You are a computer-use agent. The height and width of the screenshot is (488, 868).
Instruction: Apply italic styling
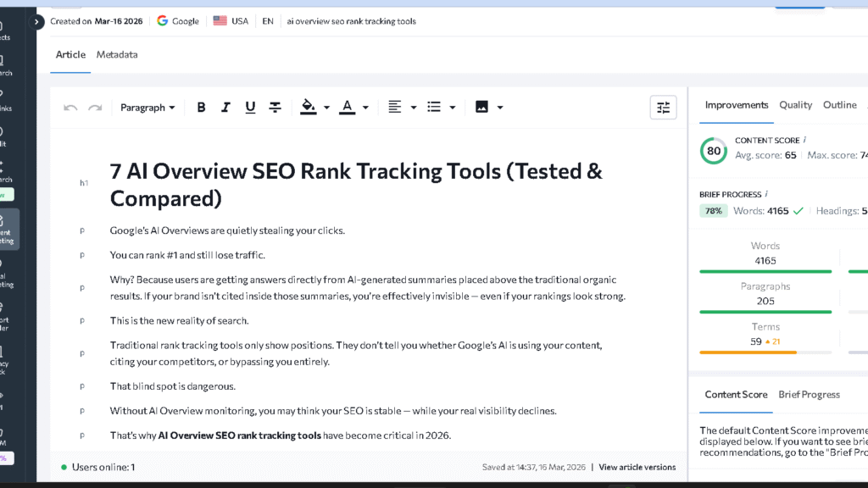(225, 107)
